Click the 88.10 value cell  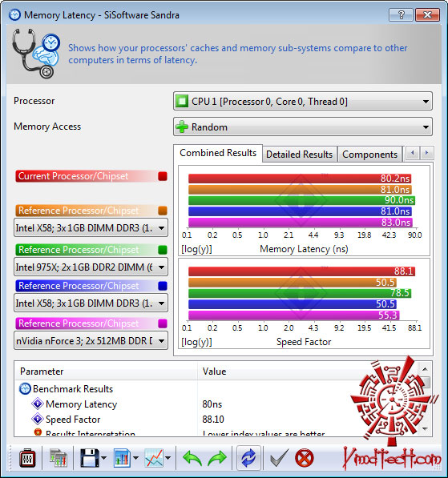tap(213, 420)
